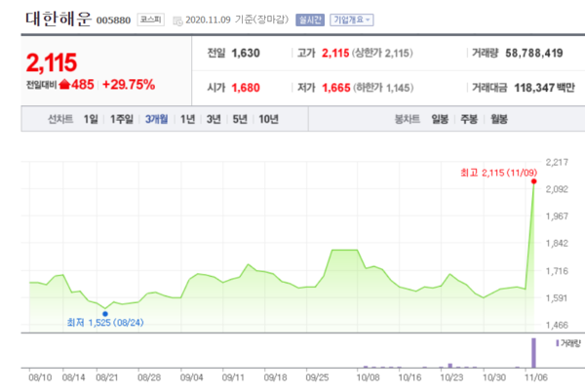The width and height of the screenshot is (585, 392).
Task: Click the 저가 value 1,665
Action: pyautogui.click(x=335, y=88)
